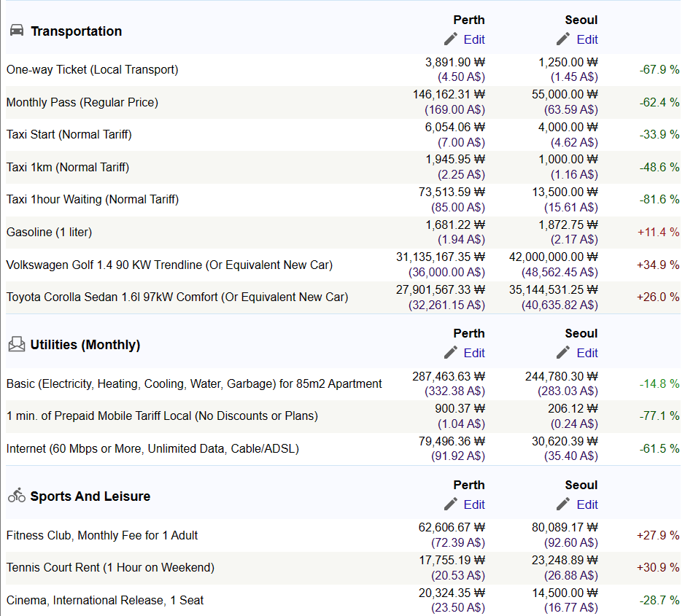Viewport: 685px width, 616px height.
Task: Click the pencil icon under Seoul in Utilities
Action: (563, 352)
